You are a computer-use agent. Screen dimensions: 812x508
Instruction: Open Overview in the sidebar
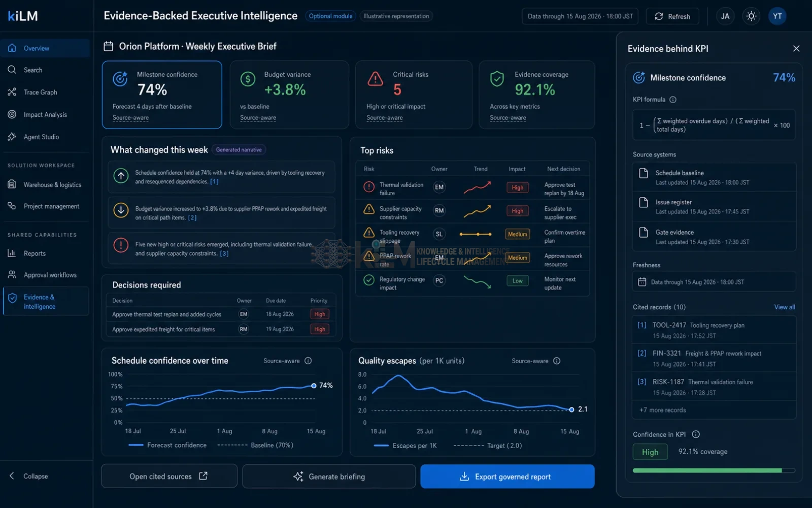pos(46,48)
